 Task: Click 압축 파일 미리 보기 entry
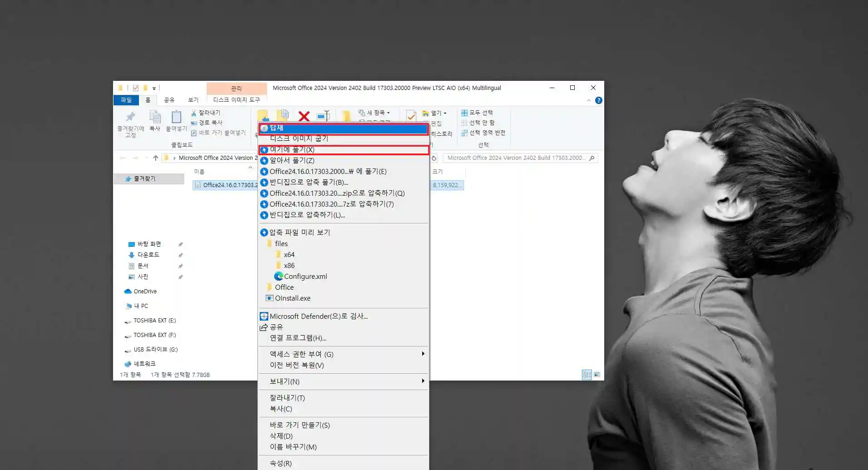(343, 232)
